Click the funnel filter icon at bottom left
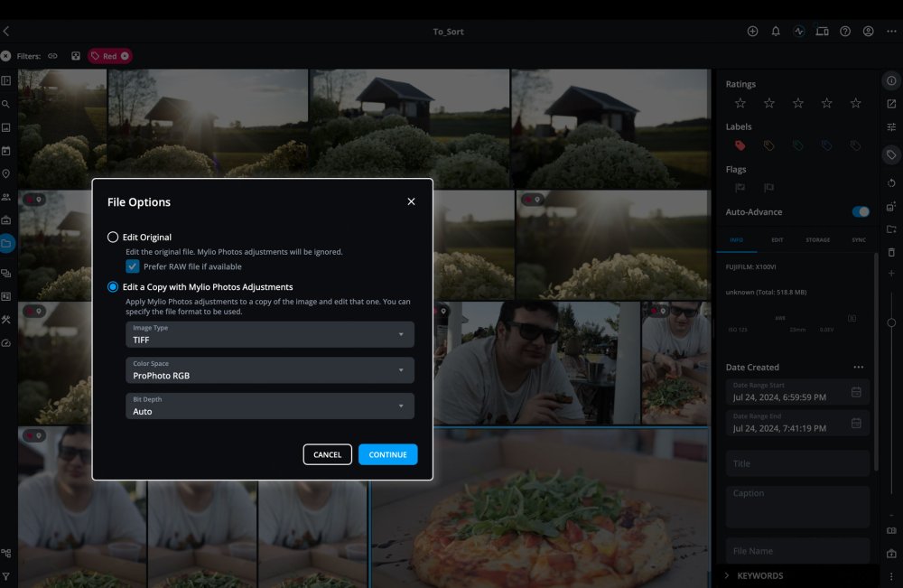903x588 pixels. tap(6, 576)
